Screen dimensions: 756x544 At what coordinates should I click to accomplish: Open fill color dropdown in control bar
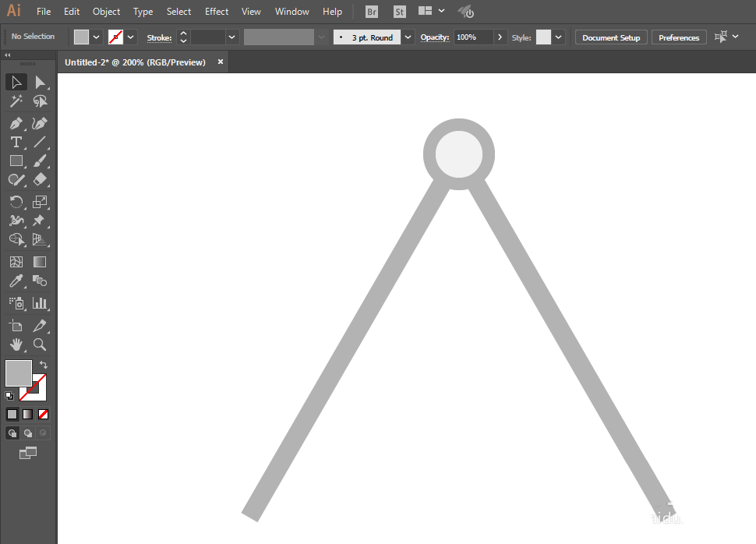[x=97, y=37]
